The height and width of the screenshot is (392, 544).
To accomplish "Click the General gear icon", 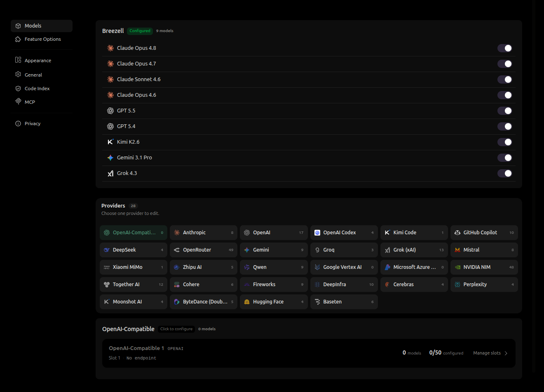I will tap(18, 75).
